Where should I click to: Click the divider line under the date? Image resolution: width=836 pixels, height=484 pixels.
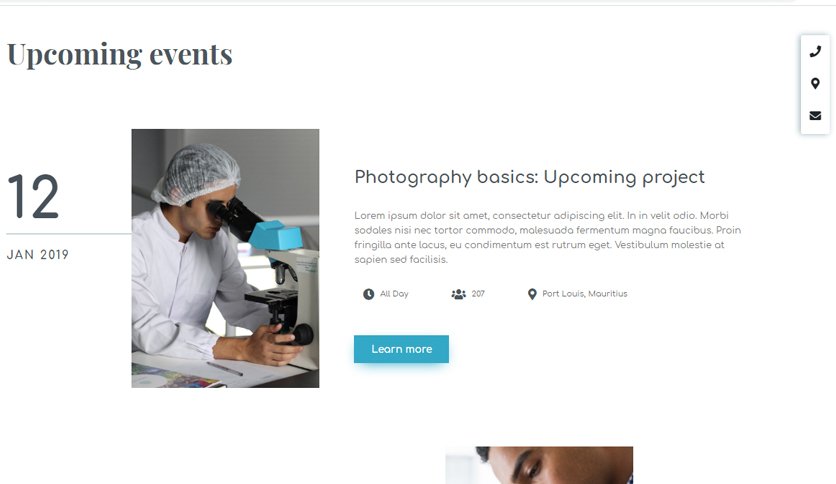click(x=69, y=233)
